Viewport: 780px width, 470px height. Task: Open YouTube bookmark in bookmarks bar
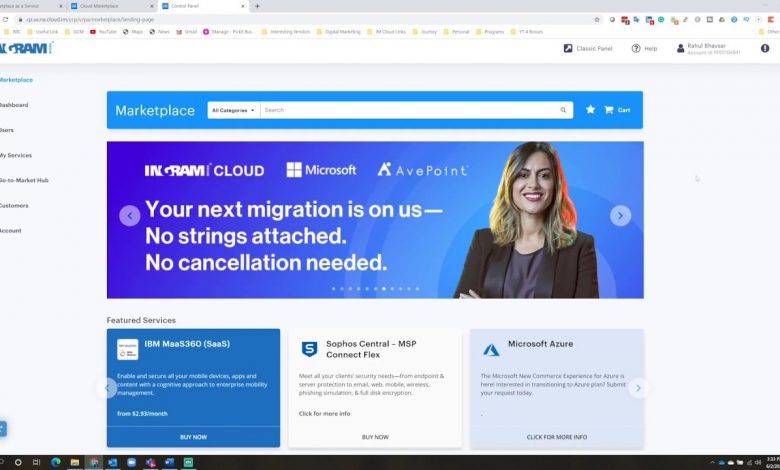tap(107, 31)
